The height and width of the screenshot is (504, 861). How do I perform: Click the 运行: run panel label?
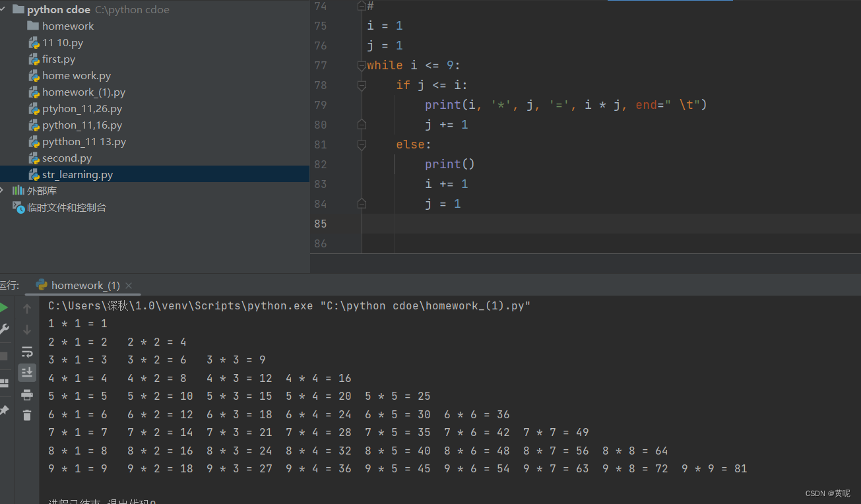9,285
